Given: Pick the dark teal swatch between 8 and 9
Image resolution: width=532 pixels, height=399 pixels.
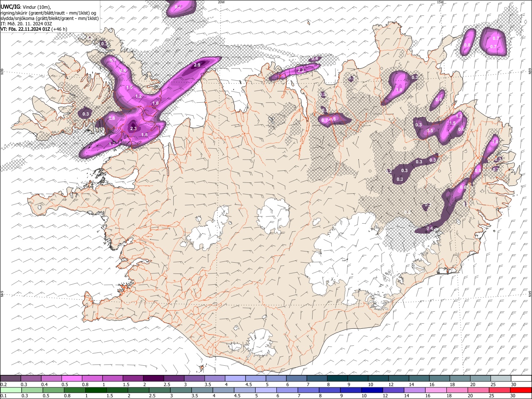Looking at the screenshot, I should pos(337,378).
